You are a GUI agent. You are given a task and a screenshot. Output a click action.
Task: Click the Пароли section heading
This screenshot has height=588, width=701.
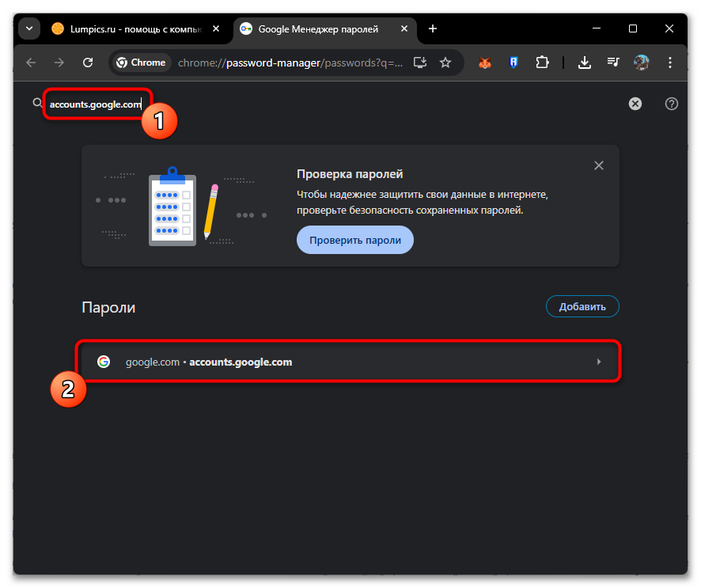tap(108, 308)
